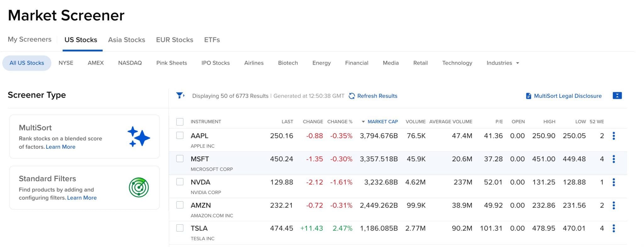The width and height of the screenshot is (644, 247).
Task: Sort by HIGH column header
Action: [x=549, y=122]
